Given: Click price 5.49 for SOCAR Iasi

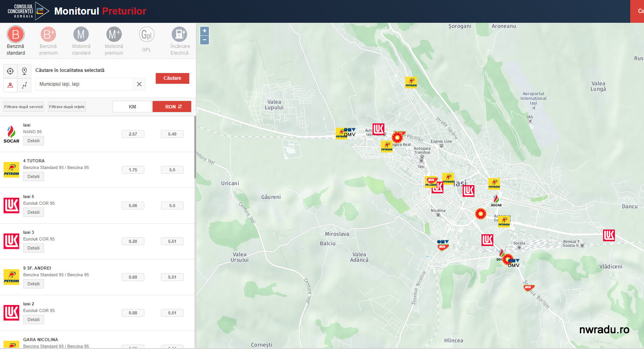Looking at the screenshot, I should point(172,134).
